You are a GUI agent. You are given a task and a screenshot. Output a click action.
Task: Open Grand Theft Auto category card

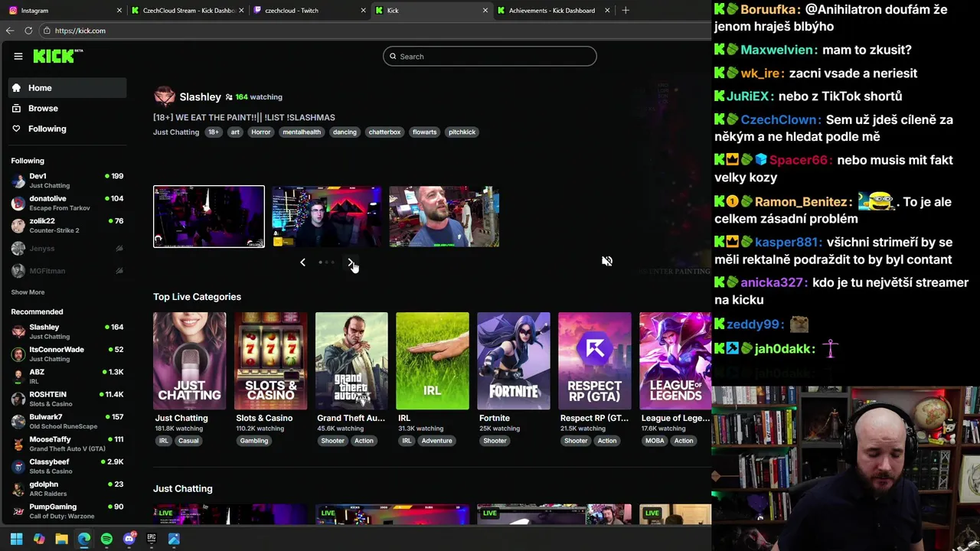(x=351, y=360)
